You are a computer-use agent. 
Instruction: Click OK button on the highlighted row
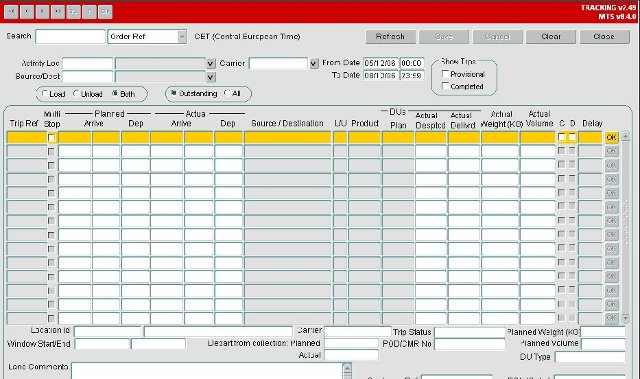(611, 137)
